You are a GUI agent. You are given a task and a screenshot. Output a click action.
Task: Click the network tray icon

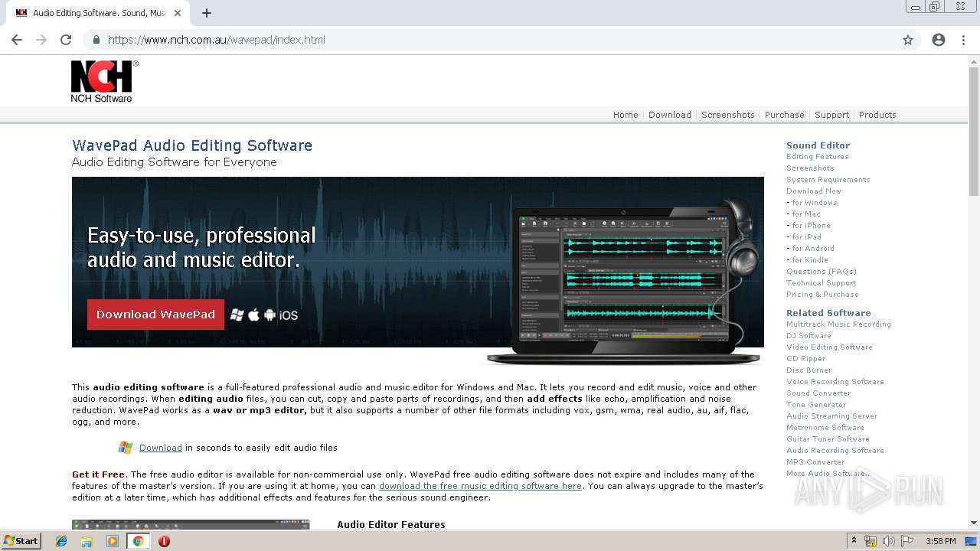[871, 541]
